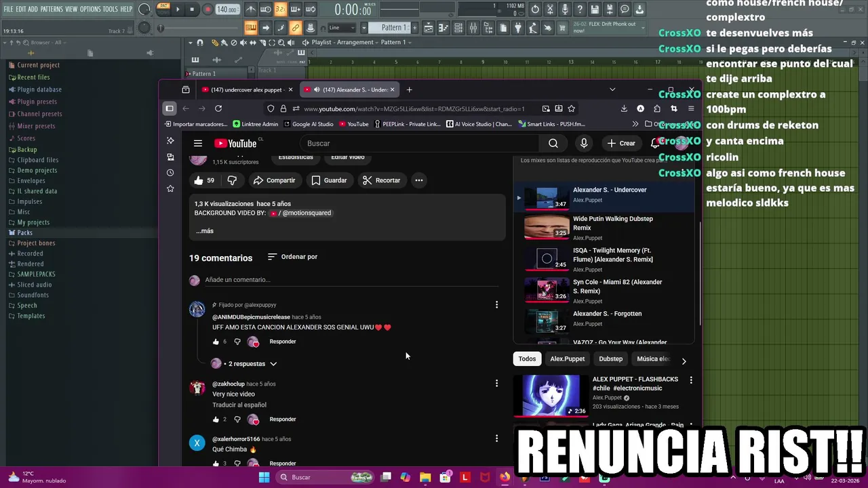Reload the YouTube page
This screenshot has width=868, height=488.
(x=218, y=108)
